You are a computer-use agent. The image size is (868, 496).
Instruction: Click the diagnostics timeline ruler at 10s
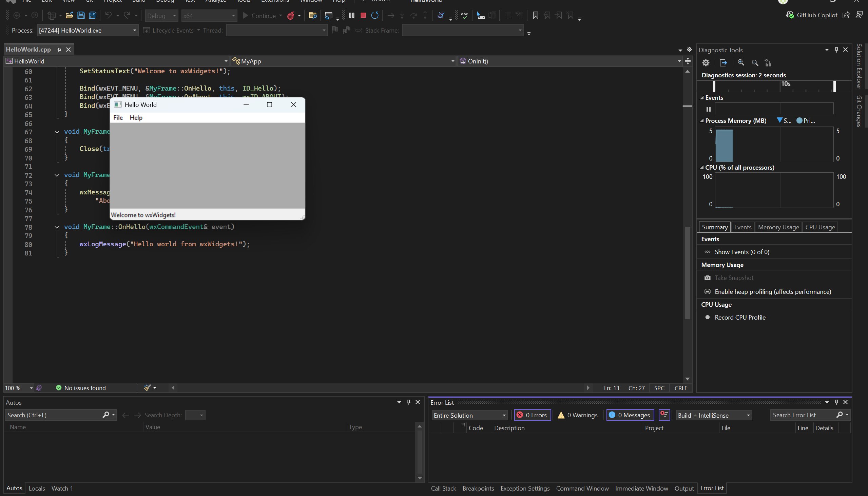coord(785,85)
